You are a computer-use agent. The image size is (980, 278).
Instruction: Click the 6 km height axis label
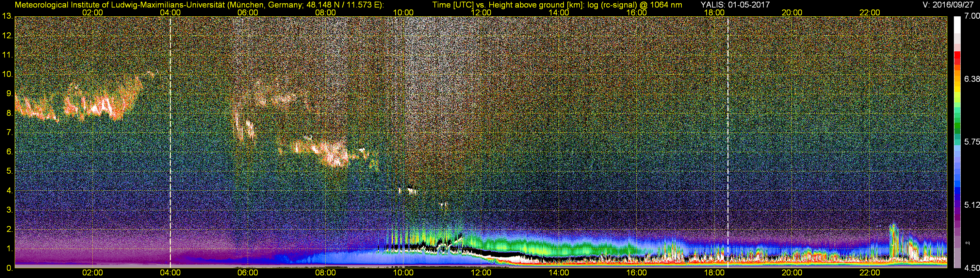9,152
